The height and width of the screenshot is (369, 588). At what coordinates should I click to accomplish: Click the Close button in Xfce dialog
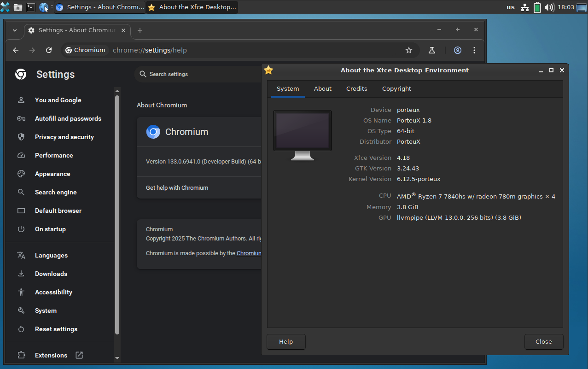point(544,341)
